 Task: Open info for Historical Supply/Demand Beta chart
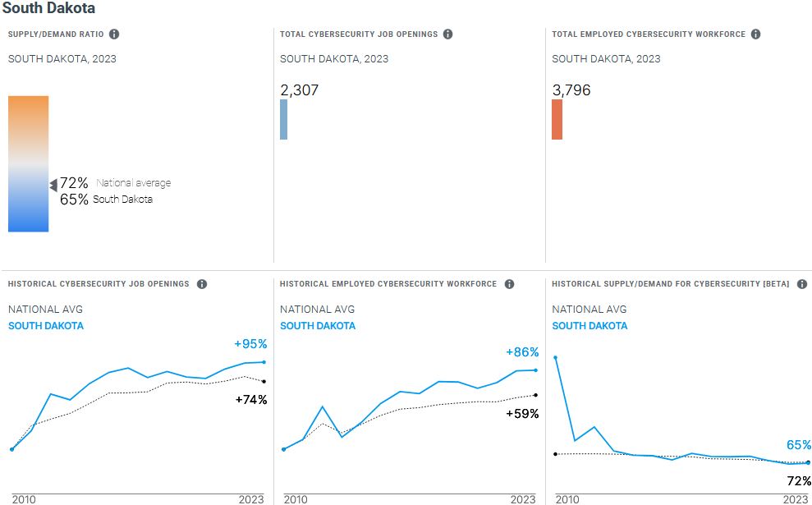[801, 284]
